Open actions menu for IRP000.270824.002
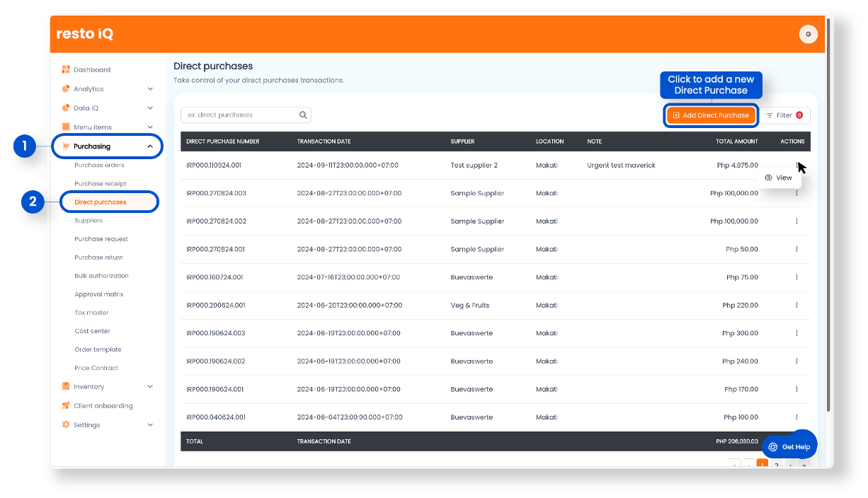The height and width of the screenshot is (498, 868). coord(796,221)
